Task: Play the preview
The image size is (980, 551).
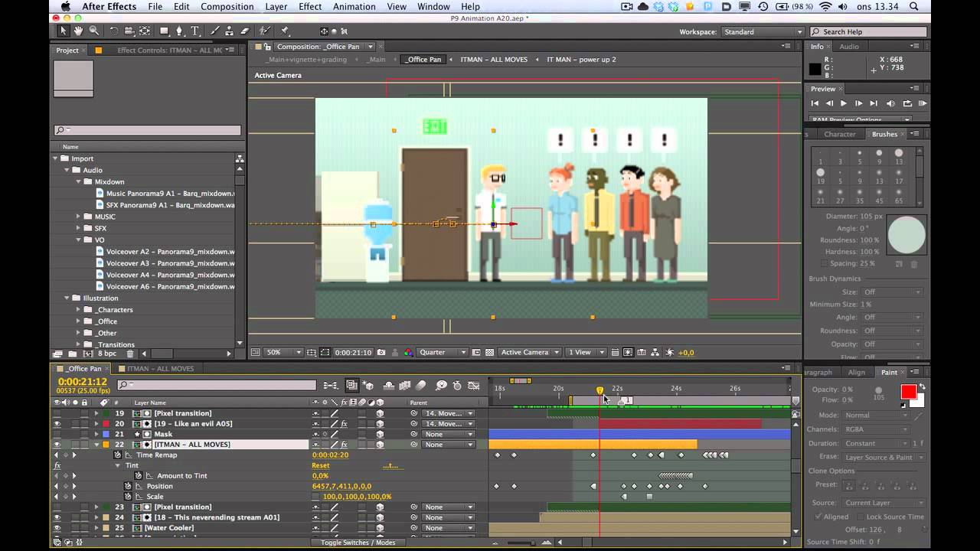Action: coord(844,103)
